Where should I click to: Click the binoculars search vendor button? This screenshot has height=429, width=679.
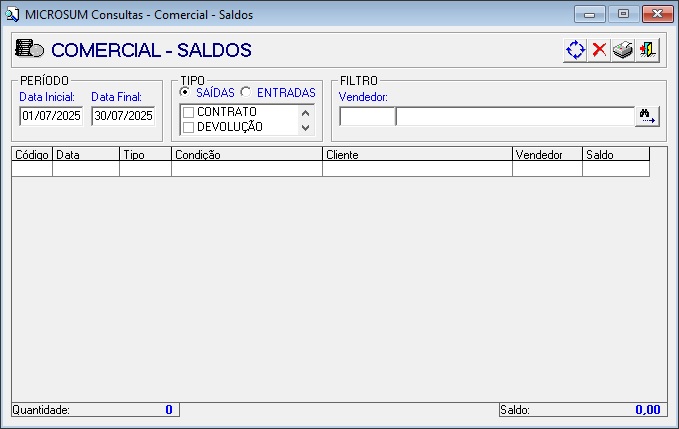(x=647, y=116)
